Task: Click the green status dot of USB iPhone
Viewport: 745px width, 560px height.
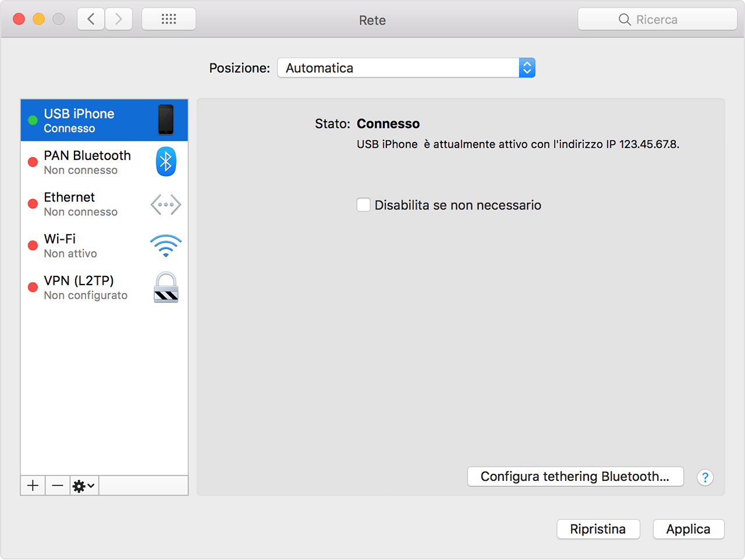Action: point(33,120)
